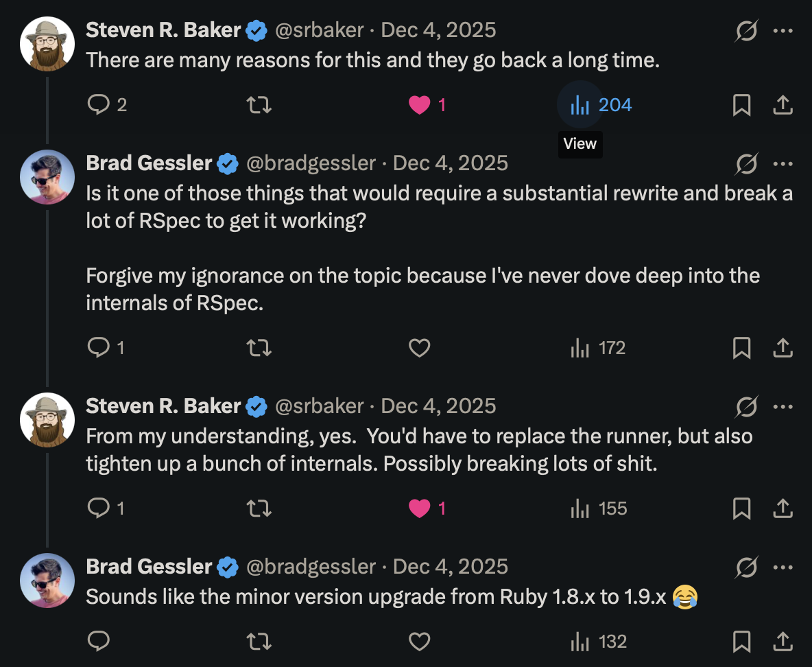View stats with 155 views
The width and height of the screenshot is (812, 667).
coord(599,508)
